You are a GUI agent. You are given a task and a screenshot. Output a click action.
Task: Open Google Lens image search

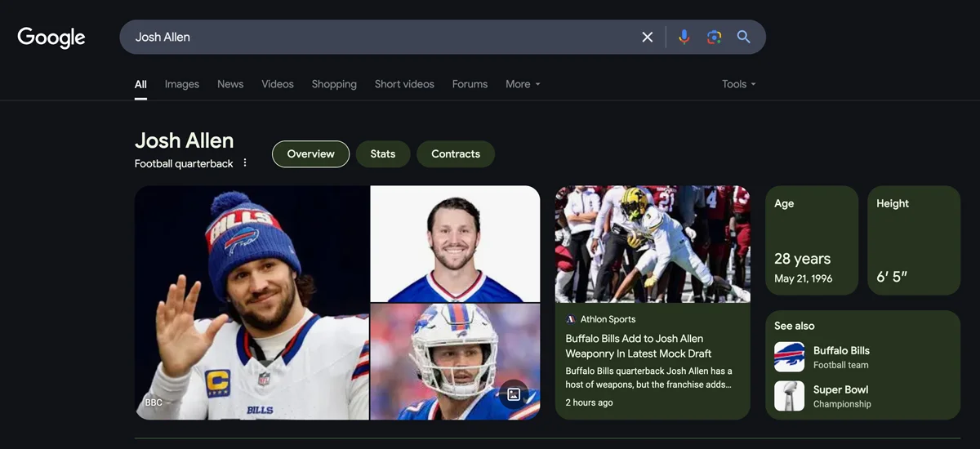point(715,37)
